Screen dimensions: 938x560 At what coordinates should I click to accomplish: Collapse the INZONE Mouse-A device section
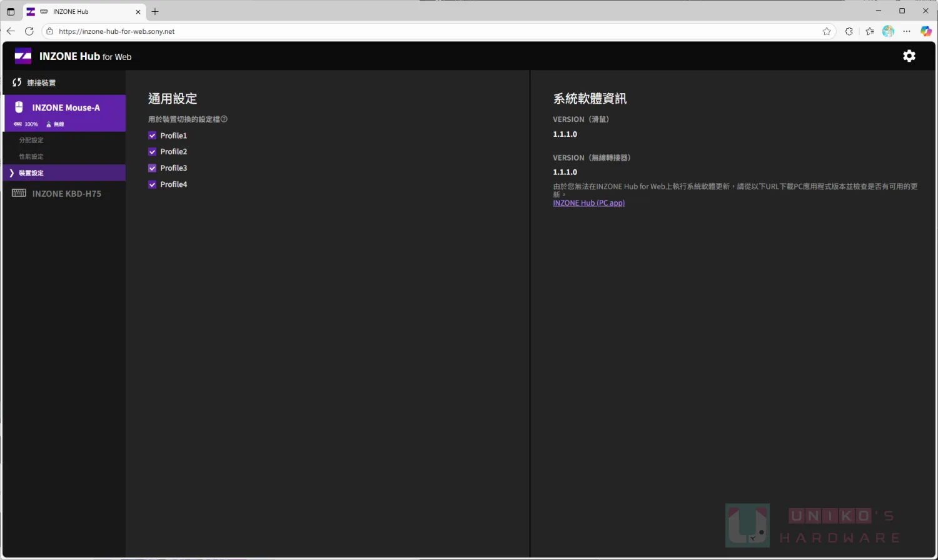pos(66,107)
